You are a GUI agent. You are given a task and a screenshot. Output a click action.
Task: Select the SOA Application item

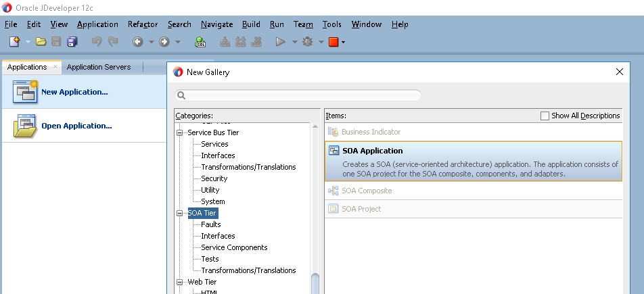473,161
